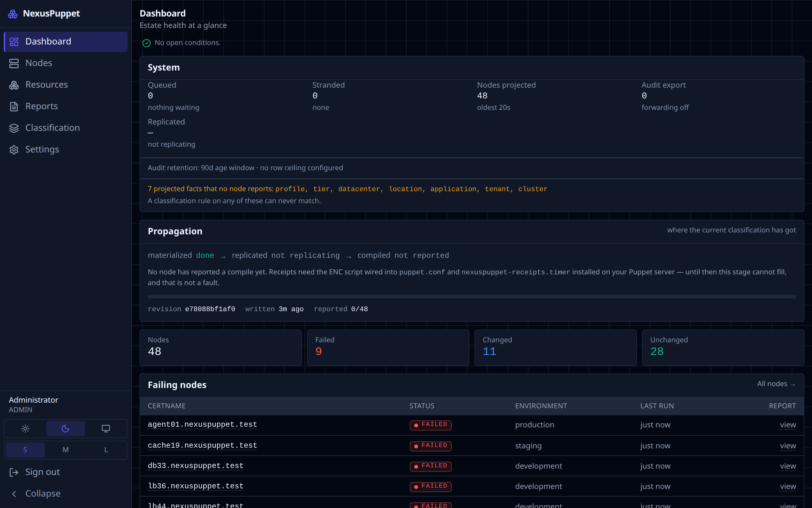
Task: Open node db33.nexuspuppet.test
Action: [196, 466]
